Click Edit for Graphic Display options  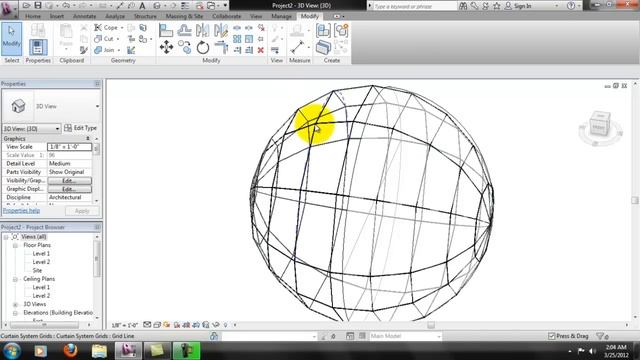69,189
